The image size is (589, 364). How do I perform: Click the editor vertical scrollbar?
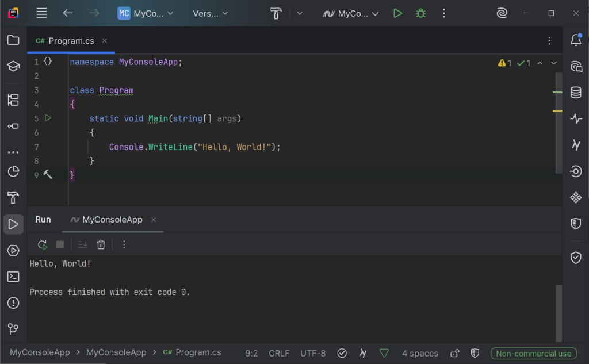(x=558, y=121)
